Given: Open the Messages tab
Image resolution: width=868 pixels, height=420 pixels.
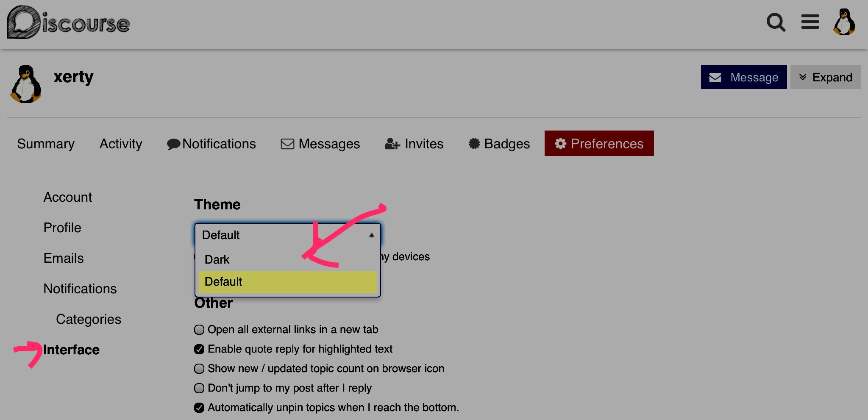Looking at the screenshot, I should click(320, 144).
